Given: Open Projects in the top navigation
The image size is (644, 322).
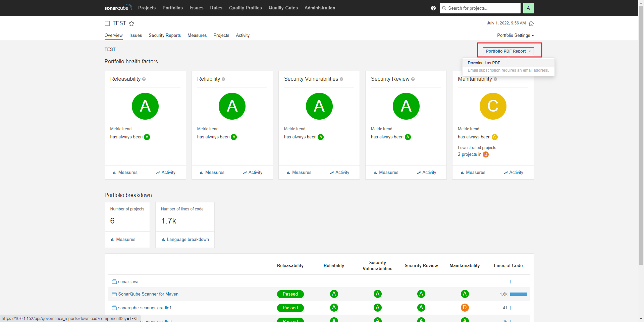Looking at the screenshot, I should 147,8.
